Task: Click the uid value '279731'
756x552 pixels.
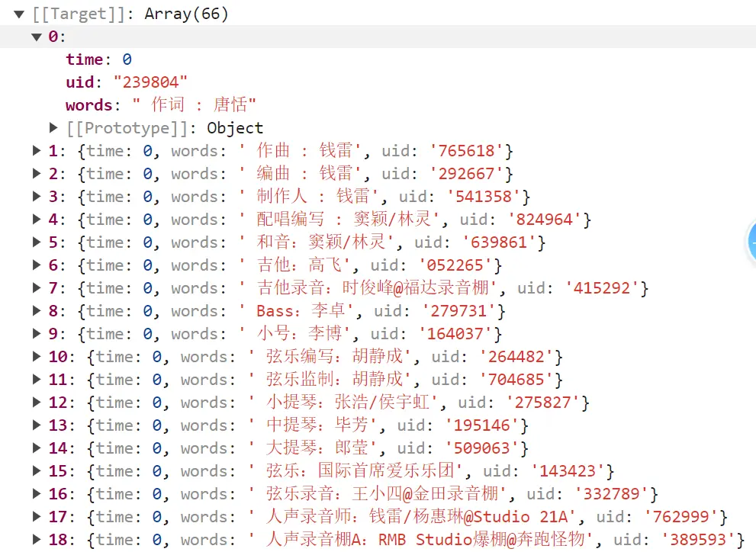Action: click(459, 311)
